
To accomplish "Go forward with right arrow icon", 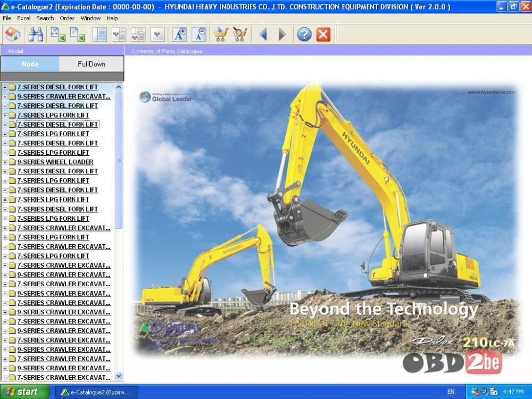I will [282, 34].
